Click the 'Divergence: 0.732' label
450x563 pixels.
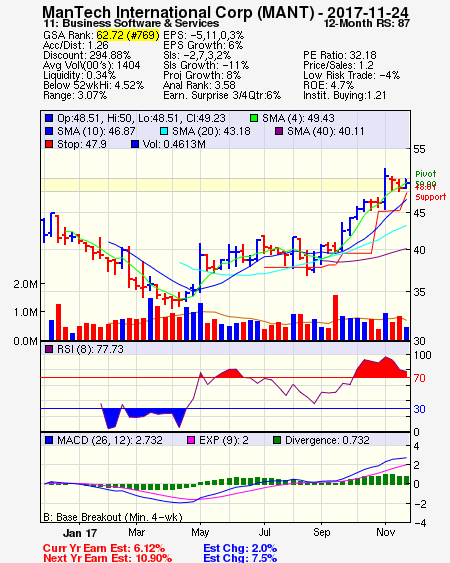(327, 440)
